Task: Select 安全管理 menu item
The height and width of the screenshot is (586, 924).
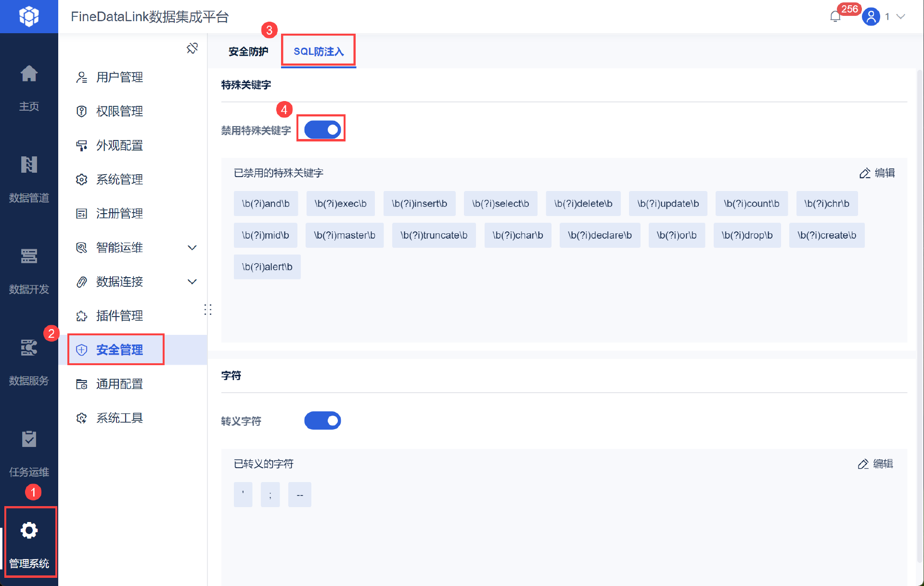Action: (x=133, y=350)
